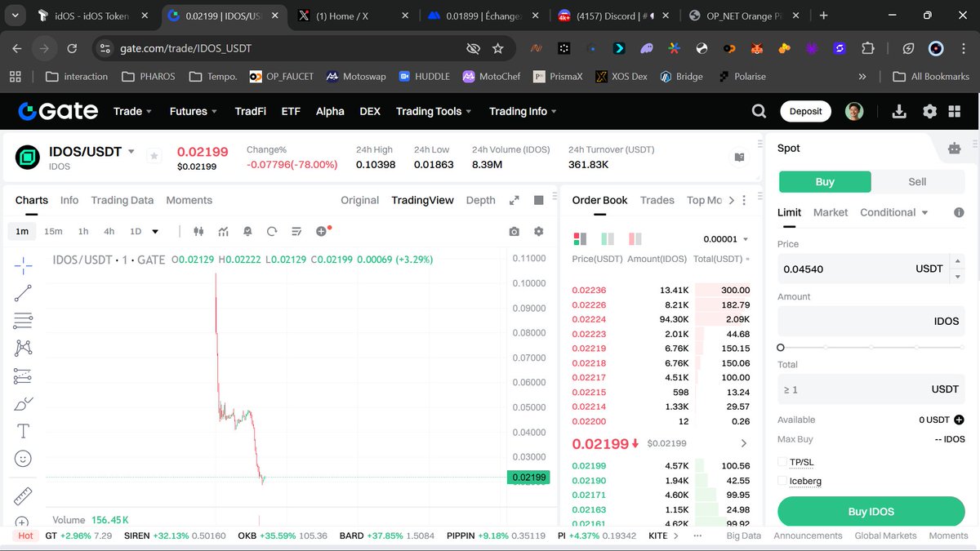This screenshot has width=980, height=551.
Task: Click the price alert bell icon
Action: point(247,232)
